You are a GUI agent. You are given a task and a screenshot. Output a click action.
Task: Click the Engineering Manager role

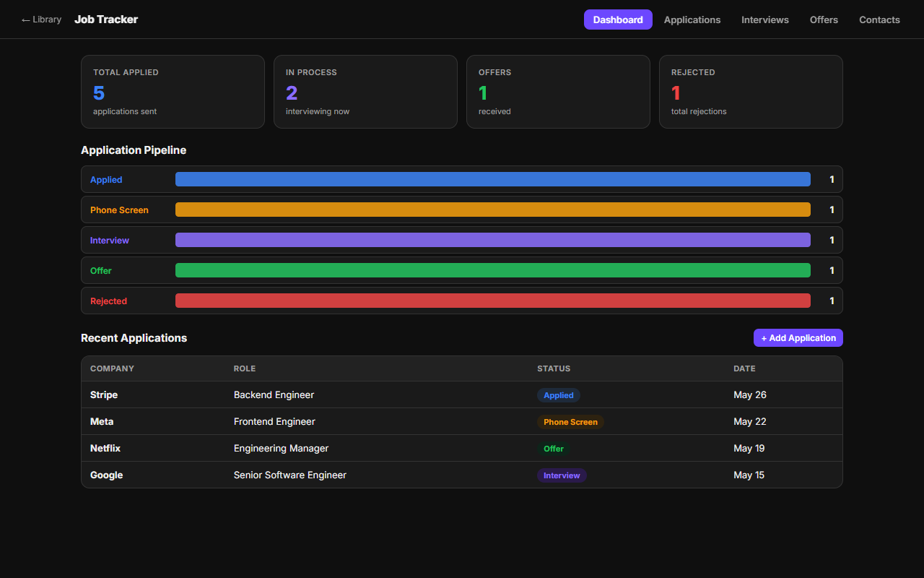(281, 449)
